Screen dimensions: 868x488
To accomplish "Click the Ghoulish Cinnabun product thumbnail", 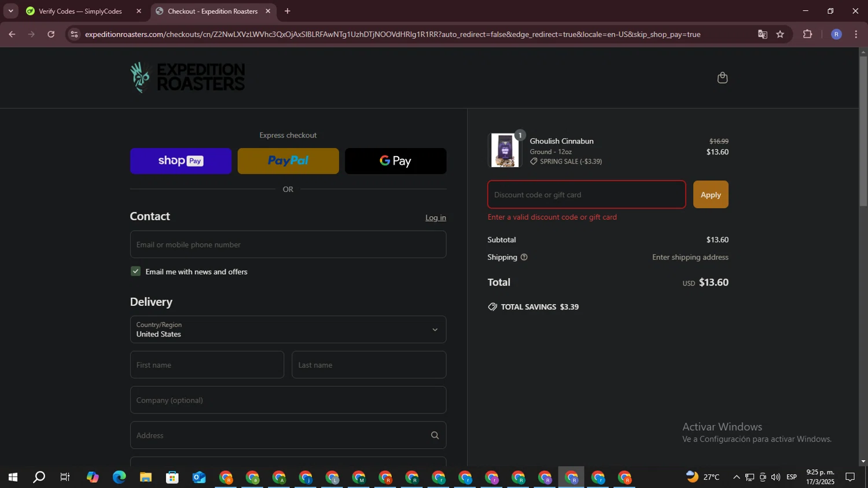I will [505, 150].
